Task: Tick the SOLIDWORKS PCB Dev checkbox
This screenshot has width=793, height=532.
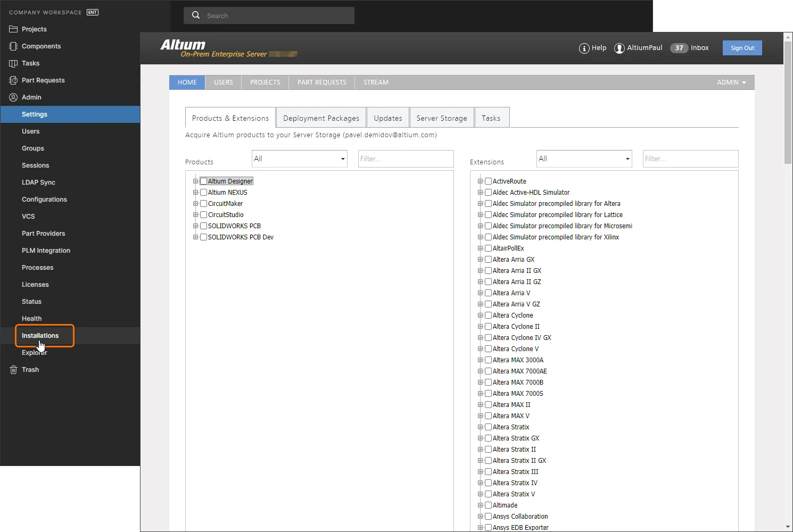Action: tap(203, 237)
